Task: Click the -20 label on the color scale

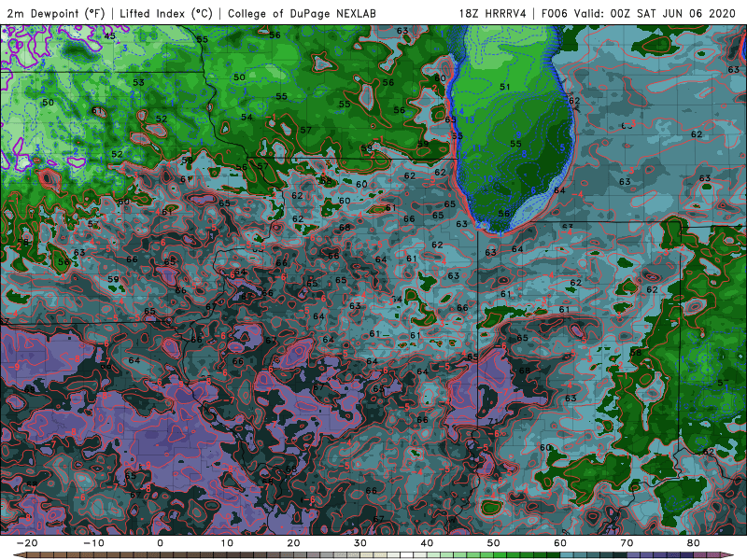Action: point(26,543)
